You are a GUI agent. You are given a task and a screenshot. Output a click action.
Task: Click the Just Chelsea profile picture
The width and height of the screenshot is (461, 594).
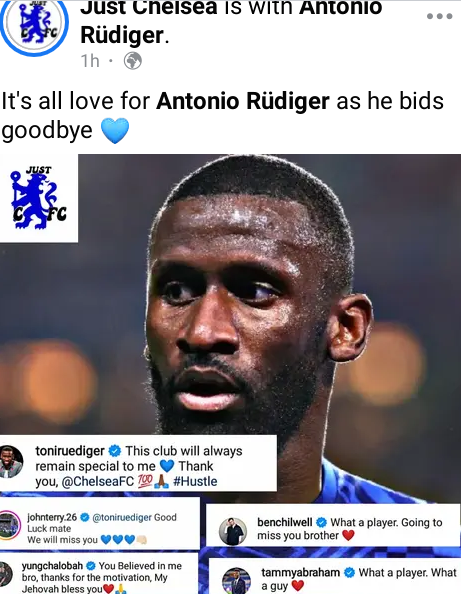pos(34,23)
